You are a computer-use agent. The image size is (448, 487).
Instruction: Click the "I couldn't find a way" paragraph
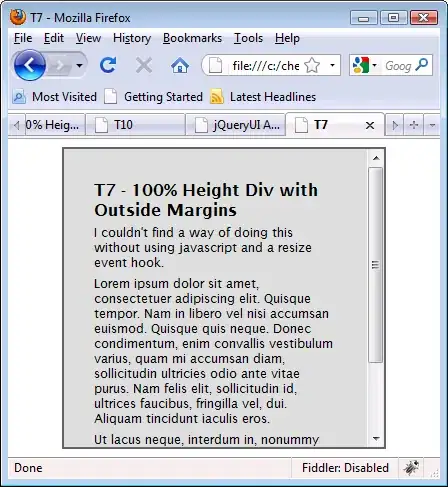(203, 248)
